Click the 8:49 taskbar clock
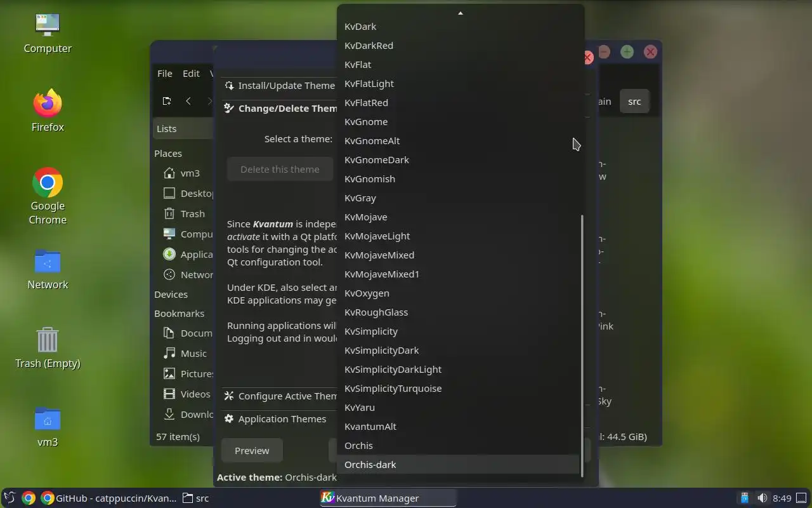The width and height of the screenshot is (812, 508). [782, 498]
